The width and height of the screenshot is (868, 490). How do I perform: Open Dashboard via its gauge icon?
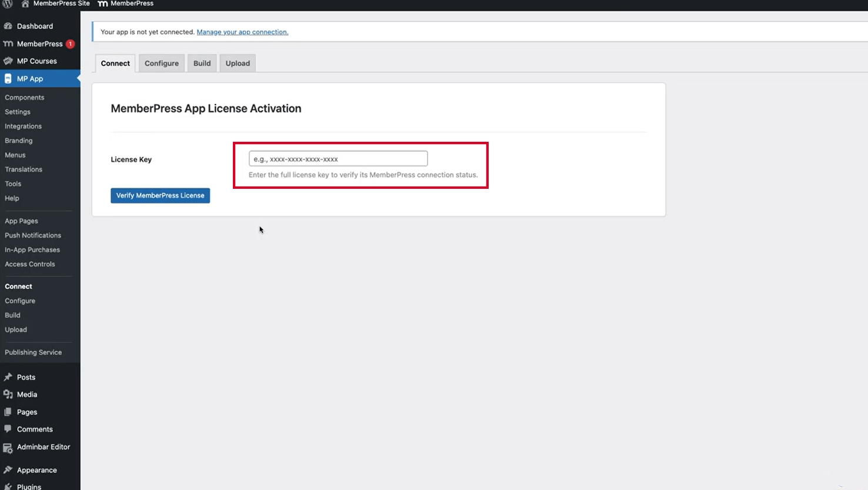tap(8, 26)
